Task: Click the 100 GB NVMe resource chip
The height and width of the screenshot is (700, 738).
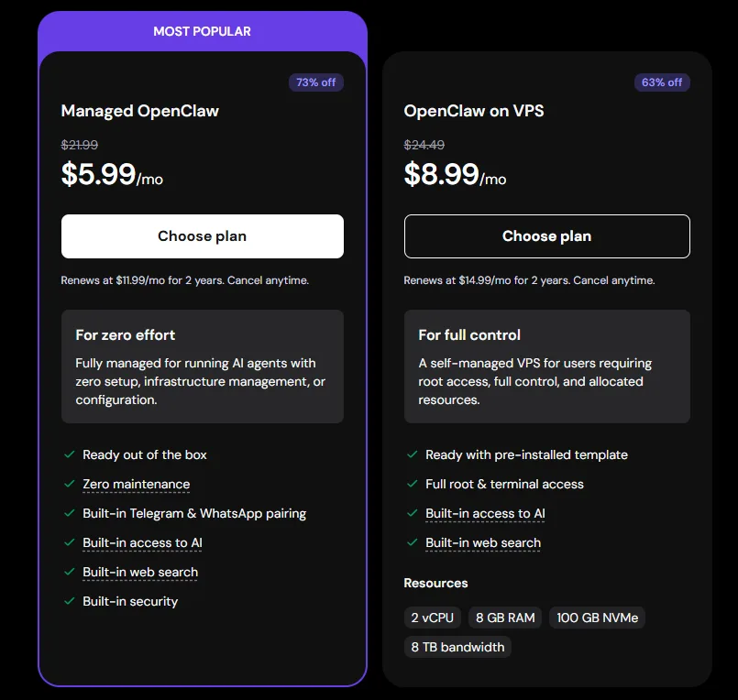Action: click(597, 618)
